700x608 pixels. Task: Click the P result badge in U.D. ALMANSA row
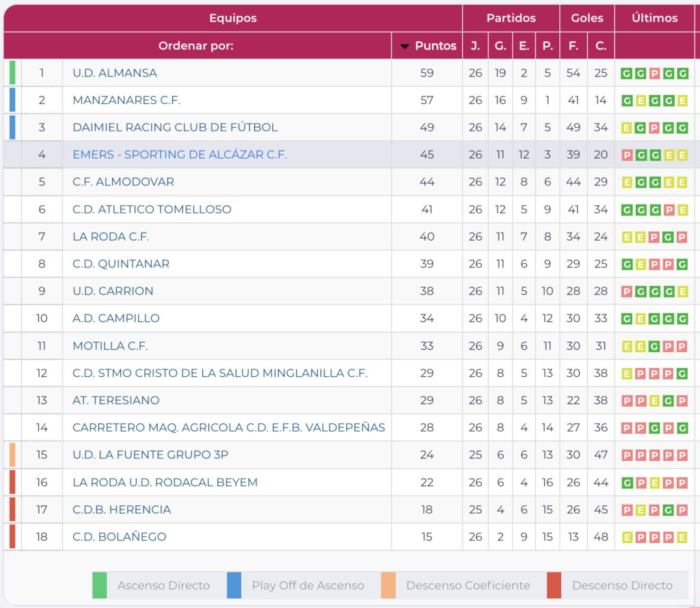coord(654,73)
